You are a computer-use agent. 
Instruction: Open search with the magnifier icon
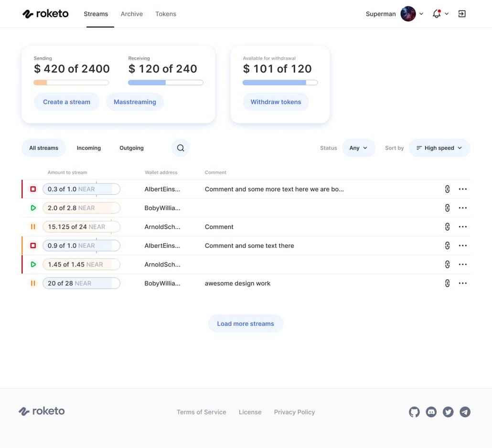[180, 148]
